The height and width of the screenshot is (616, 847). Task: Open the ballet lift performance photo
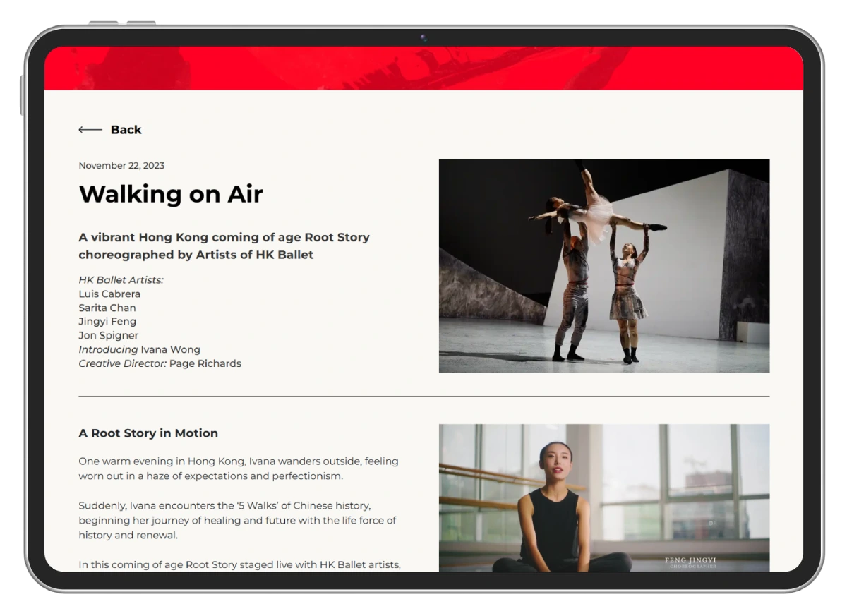coord(604,265)
